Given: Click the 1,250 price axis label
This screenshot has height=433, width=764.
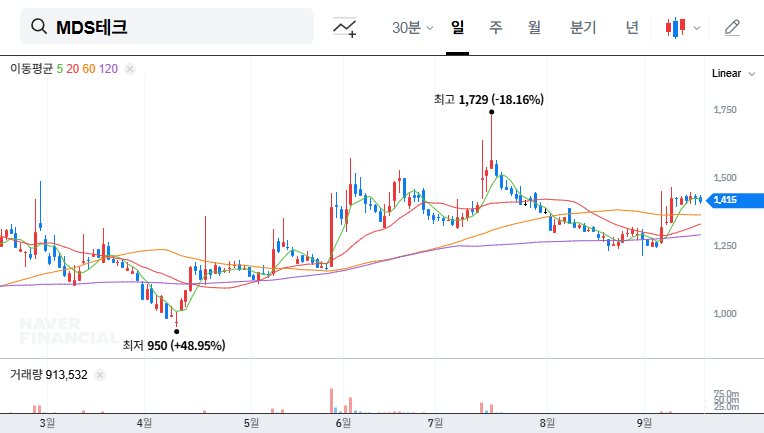Looking at the screenshot, I should [x=725, y=246].
